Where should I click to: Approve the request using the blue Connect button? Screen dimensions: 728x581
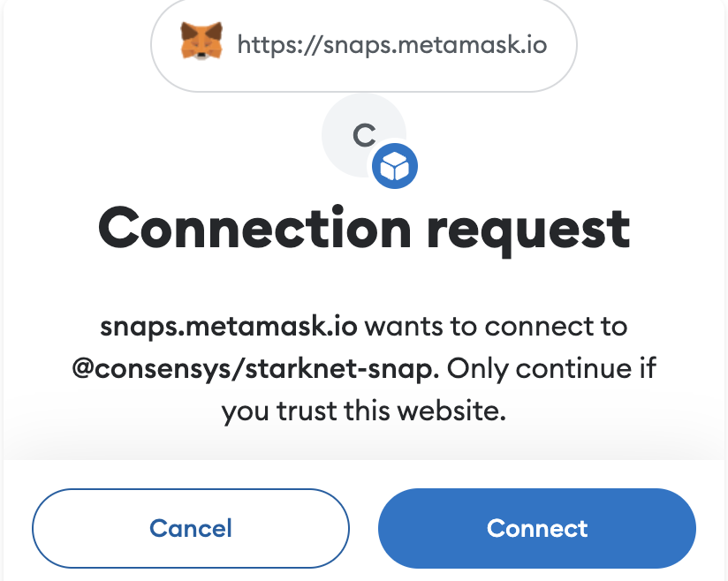[536, 528]
